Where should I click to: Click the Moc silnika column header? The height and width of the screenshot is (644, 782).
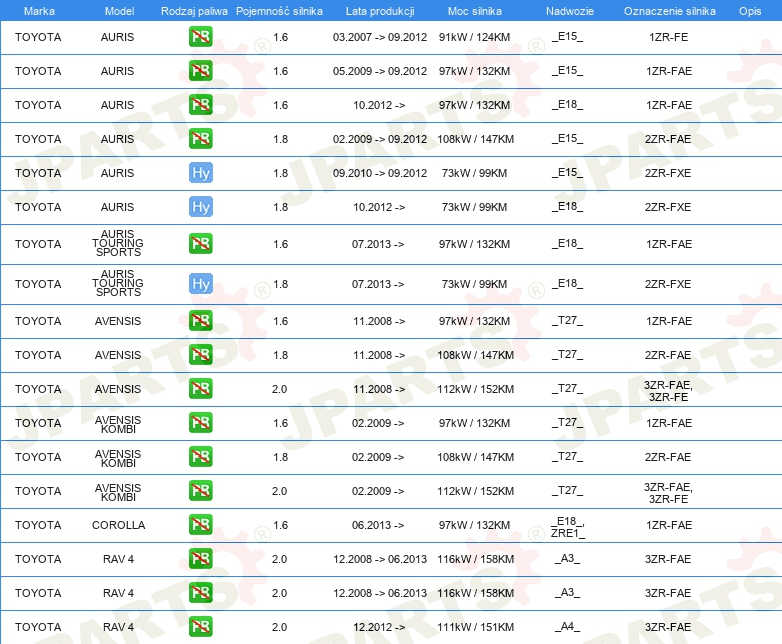[x=475, y=11]
